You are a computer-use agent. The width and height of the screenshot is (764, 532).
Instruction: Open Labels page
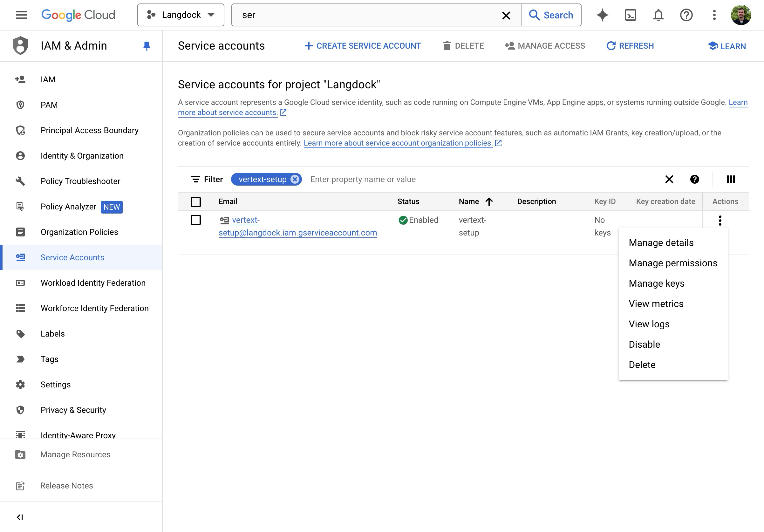tap(81, 334)
